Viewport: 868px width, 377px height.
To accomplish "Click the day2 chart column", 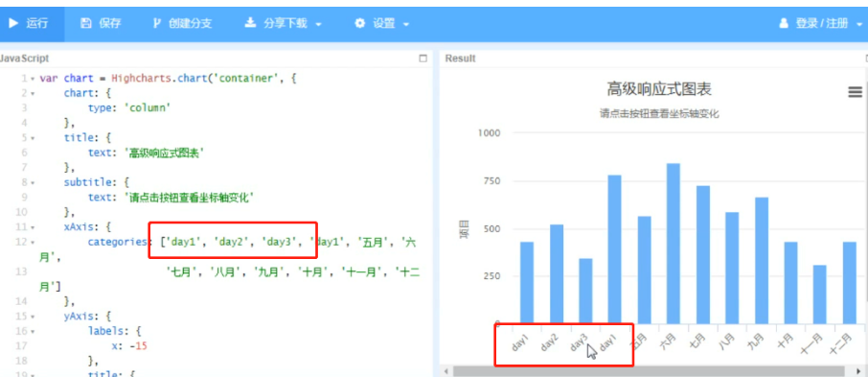I will (x=557, y=274).
